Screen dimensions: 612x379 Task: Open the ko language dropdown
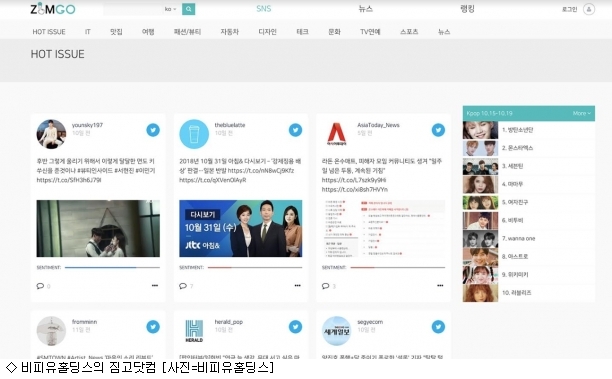[171, 9]
